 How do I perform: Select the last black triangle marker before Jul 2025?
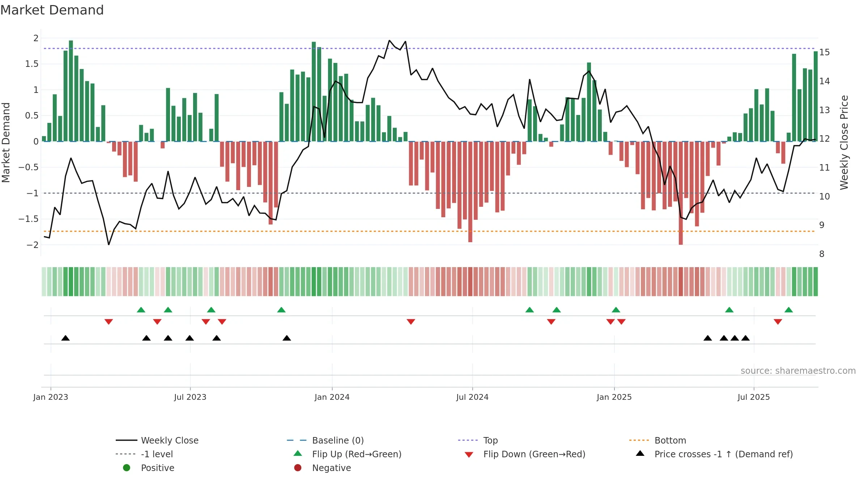tap(745, 338)
